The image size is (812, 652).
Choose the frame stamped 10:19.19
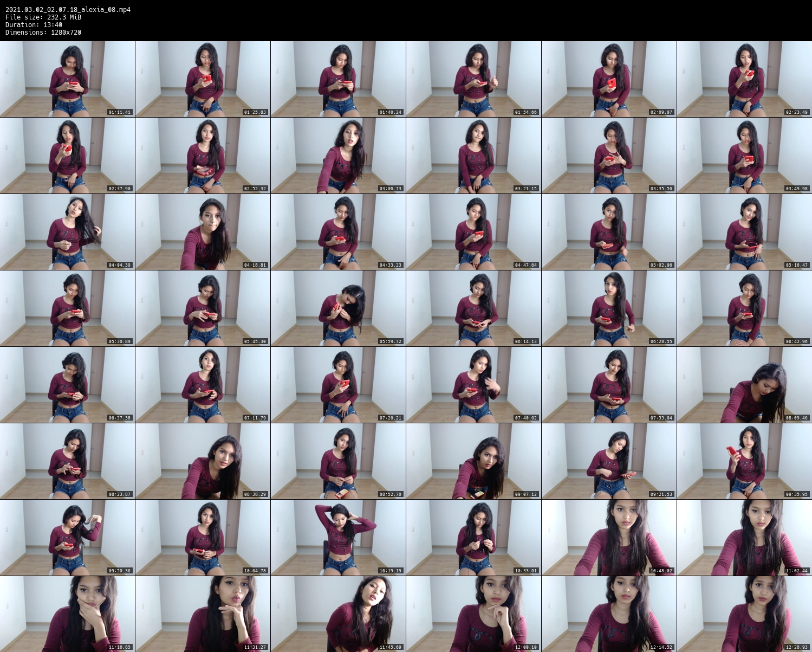pos(338,538)
